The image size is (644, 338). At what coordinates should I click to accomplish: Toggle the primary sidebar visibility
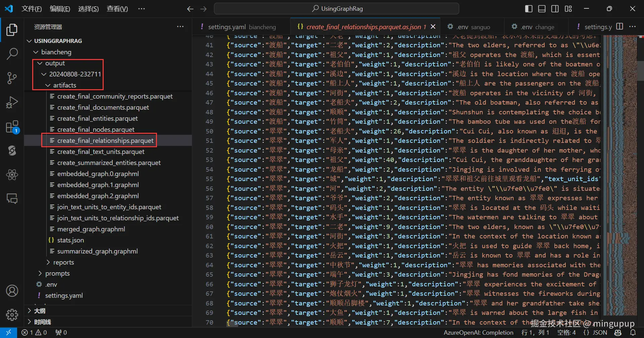529,9
